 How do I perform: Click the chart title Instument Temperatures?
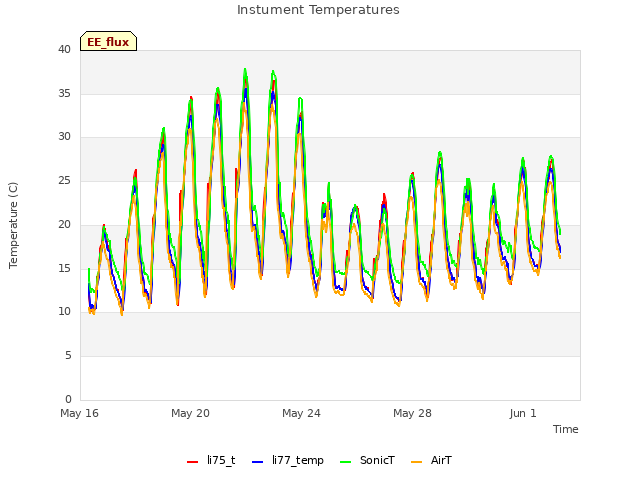(318, 10)
